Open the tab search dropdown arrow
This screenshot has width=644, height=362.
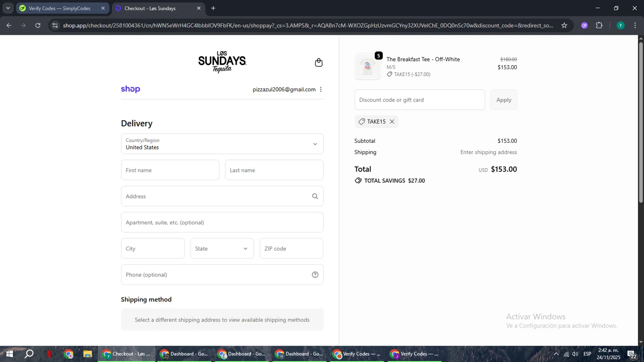[8, 8]
